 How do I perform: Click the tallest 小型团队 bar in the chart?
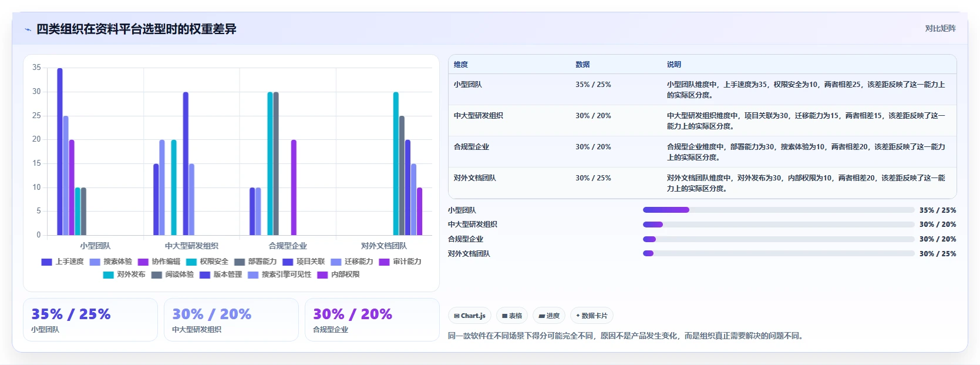(60, 152)
